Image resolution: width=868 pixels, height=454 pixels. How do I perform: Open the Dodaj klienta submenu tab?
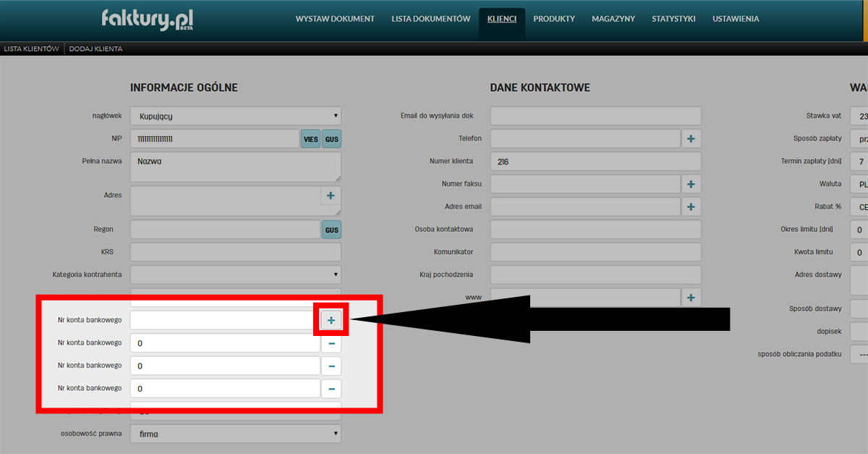[95, 49]
